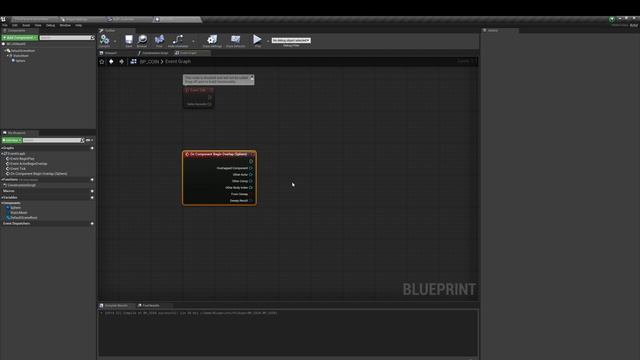Open the Help menu

78,25
